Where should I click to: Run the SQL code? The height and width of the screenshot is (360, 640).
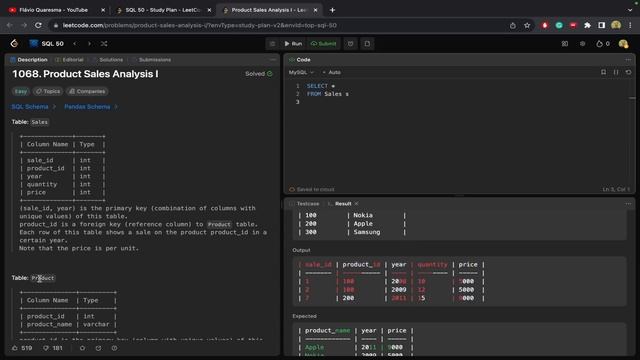coord(293,43)
